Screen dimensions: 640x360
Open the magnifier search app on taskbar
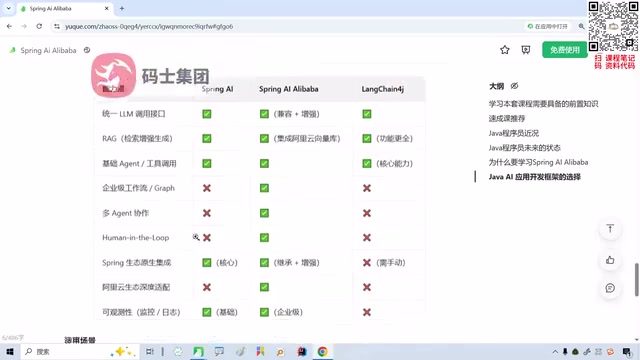click(280, 351)
